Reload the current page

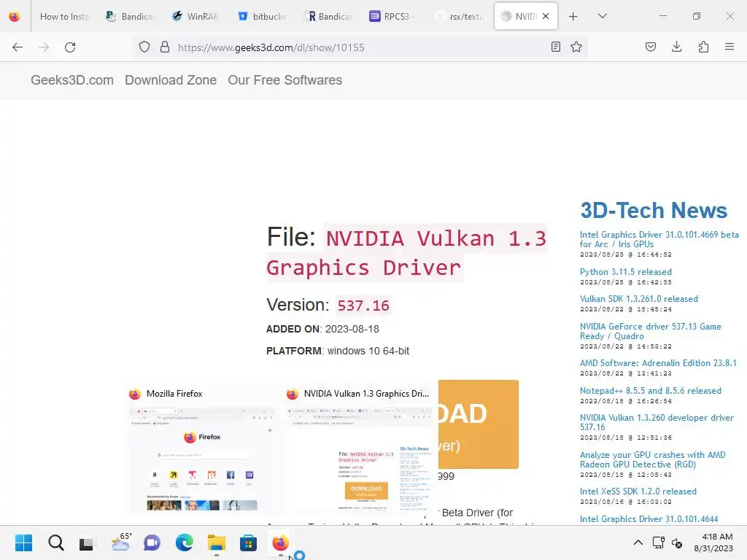point(70,47)
